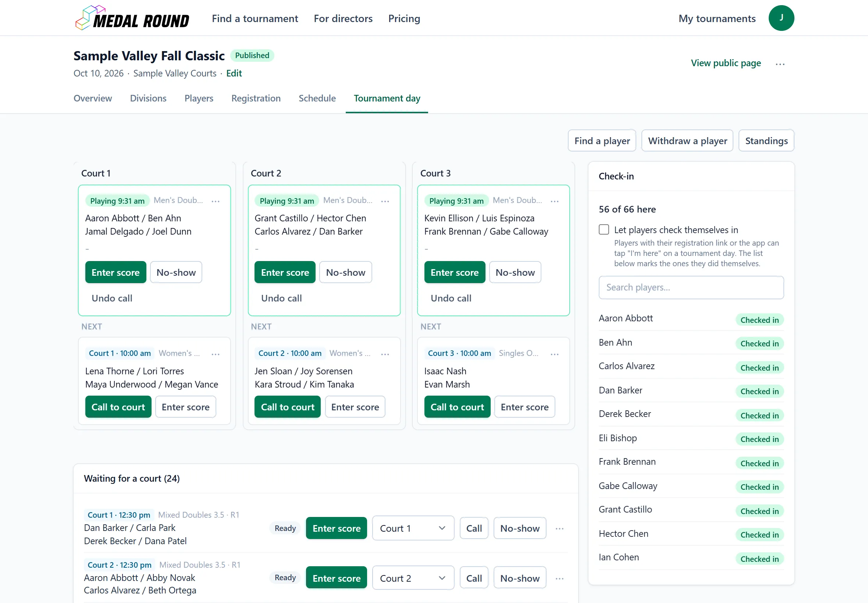Open ellipsis menu for Isaac Nash match
This screenshot has width=868, height=603.
point(554,354)
